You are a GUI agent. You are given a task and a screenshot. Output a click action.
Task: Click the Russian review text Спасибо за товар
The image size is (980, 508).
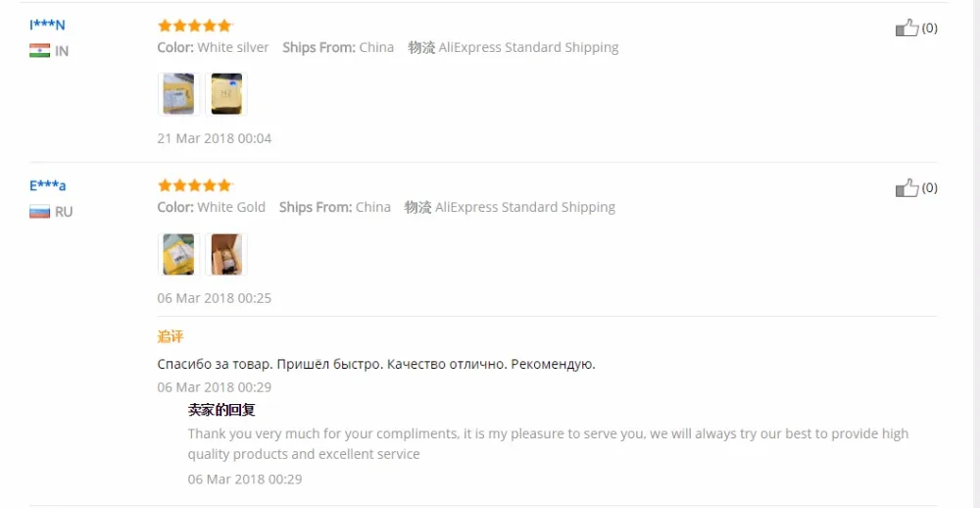coord(376,364)
